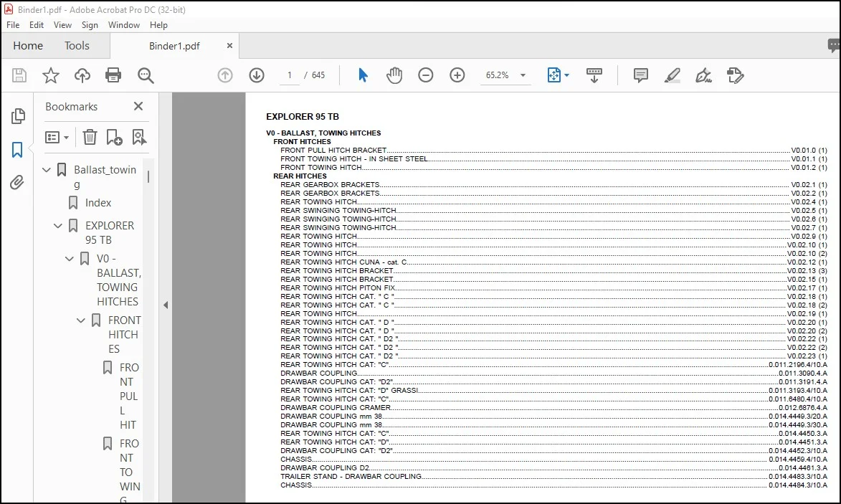
Task: Click 'DRAWBAR COUPLING CRAMER' entry
Action: (336, 407)
